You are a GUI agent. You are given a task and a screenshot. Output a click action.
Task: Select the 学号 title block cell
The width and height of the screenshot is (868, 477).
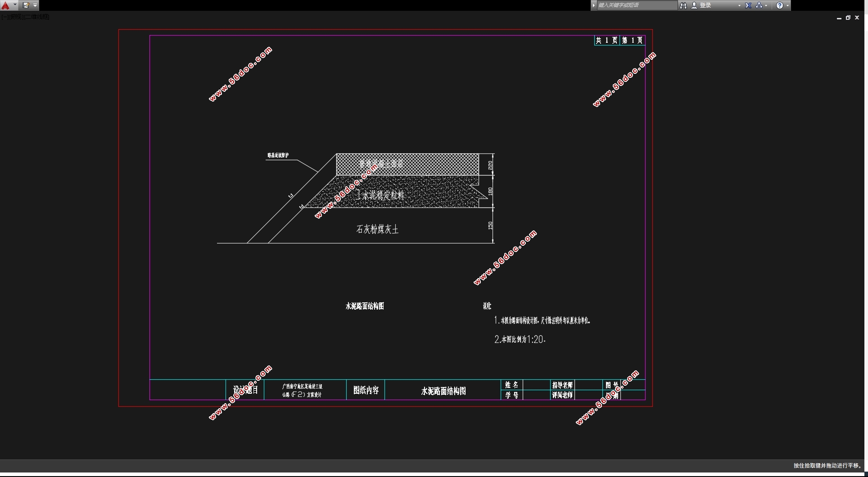click(x=512, y=395)
